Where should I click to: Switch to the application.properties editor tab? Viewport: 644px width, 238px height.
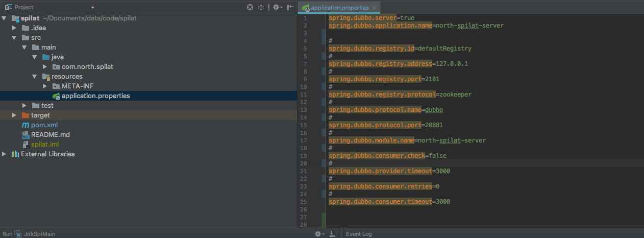coord(340,8)
